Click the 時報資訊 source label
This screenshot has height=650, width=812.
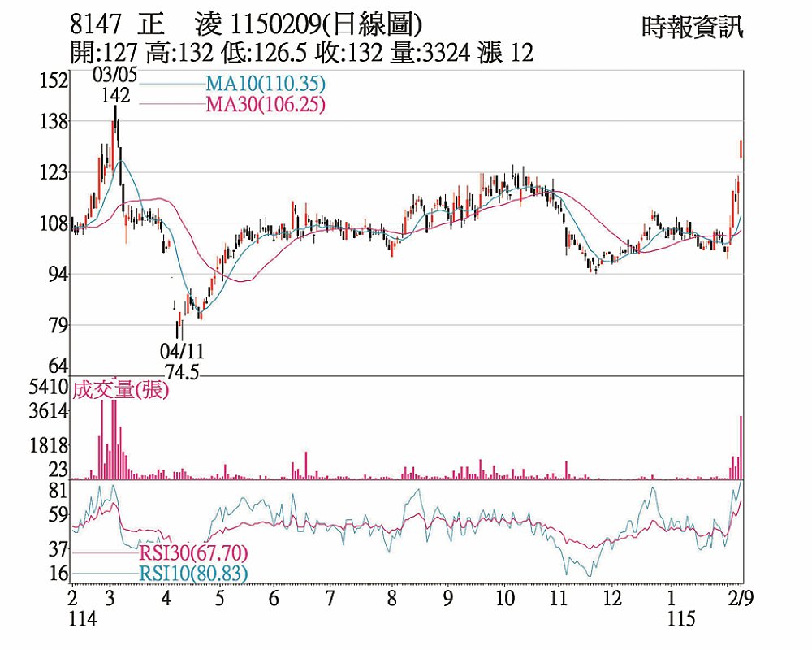point(691,28)
